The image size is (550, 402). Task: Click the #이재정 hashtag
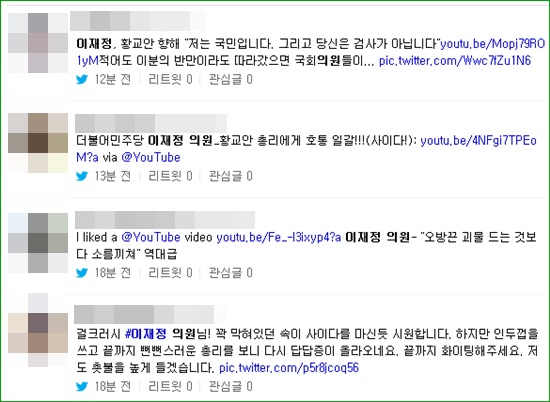pos(146,334)
